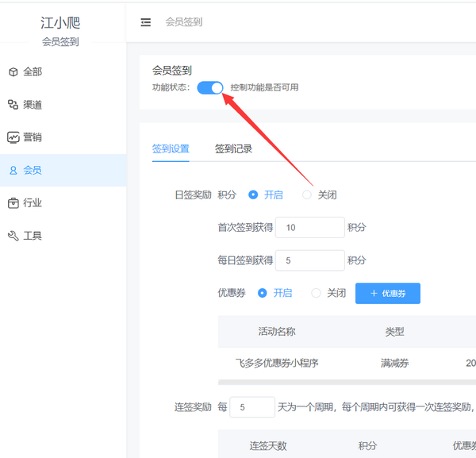
Task: Click the 每日签到获得 label
Action: pos(245,260)
